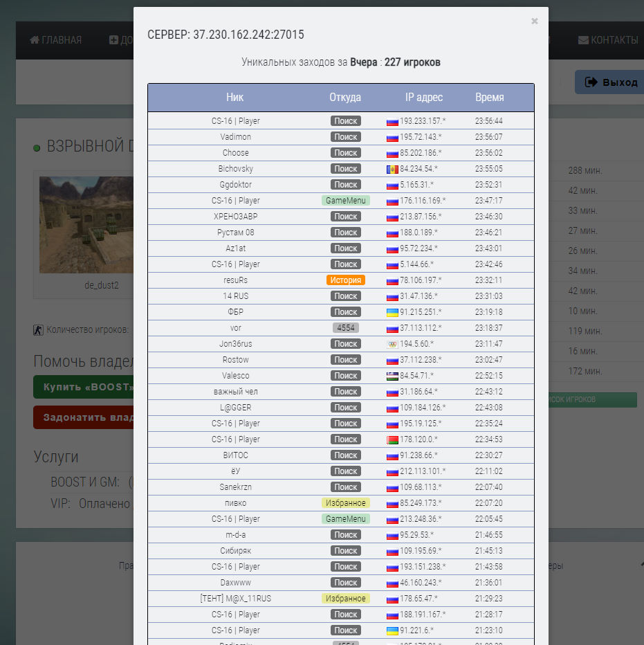Click the 4554 badge for player vor
The image size is (644, 645).
345,328
